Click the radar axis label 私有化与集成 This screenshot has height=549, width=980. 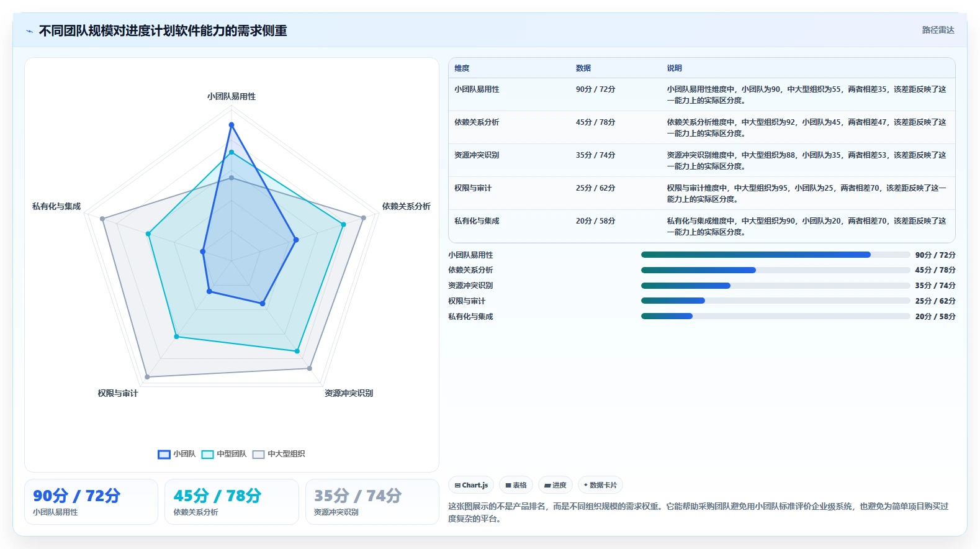pyautogui.click(x=56, y=206)
